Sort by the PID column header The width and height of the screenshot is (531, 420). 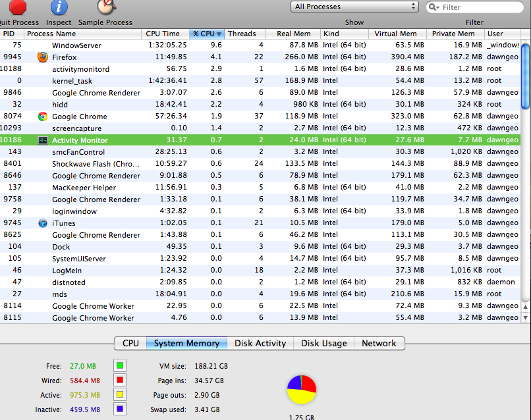pos(12,34)
